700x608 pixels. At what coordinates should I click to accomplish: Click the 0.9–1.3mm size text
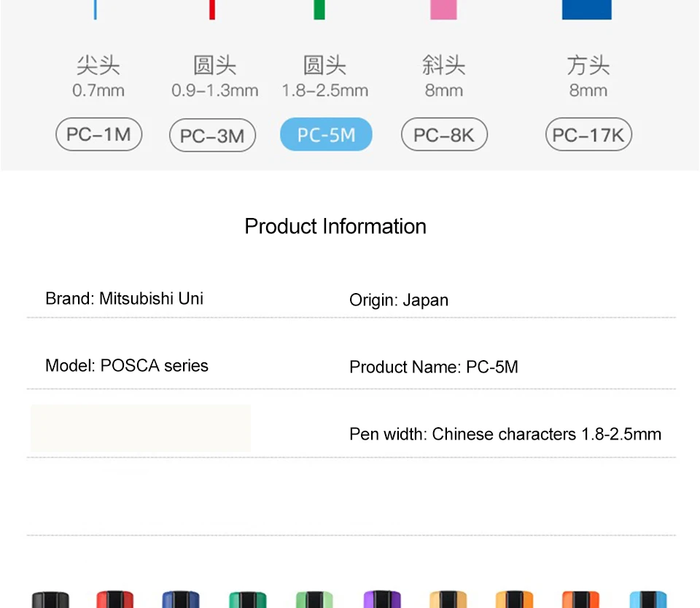pos(214,90)
